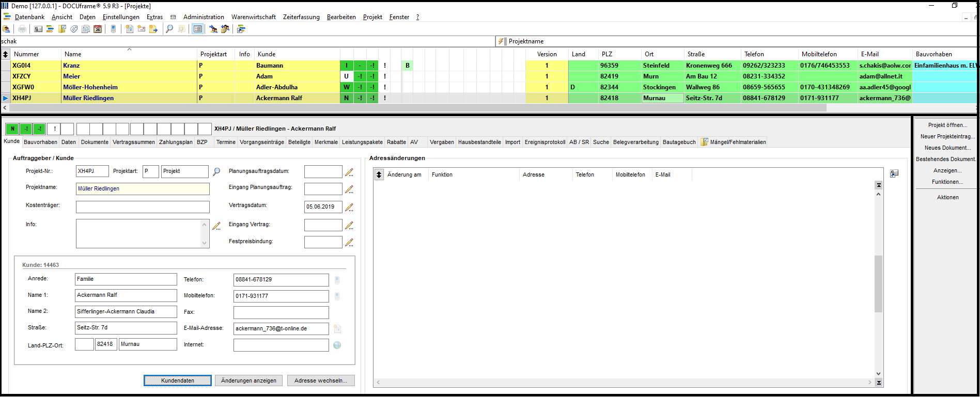The width and height of the screenshot is (980, 397).
Task: Click jump-to-bottom arrow of Adressänderungen list
Action: click(878, 383)
